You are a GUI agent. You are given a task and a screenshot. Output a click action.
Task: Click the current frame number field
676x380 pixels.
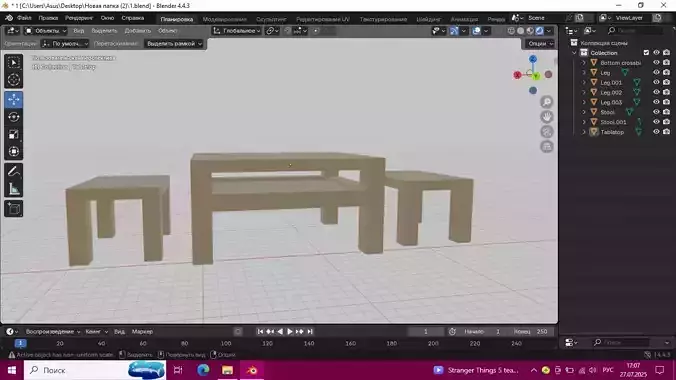[426, 332]
